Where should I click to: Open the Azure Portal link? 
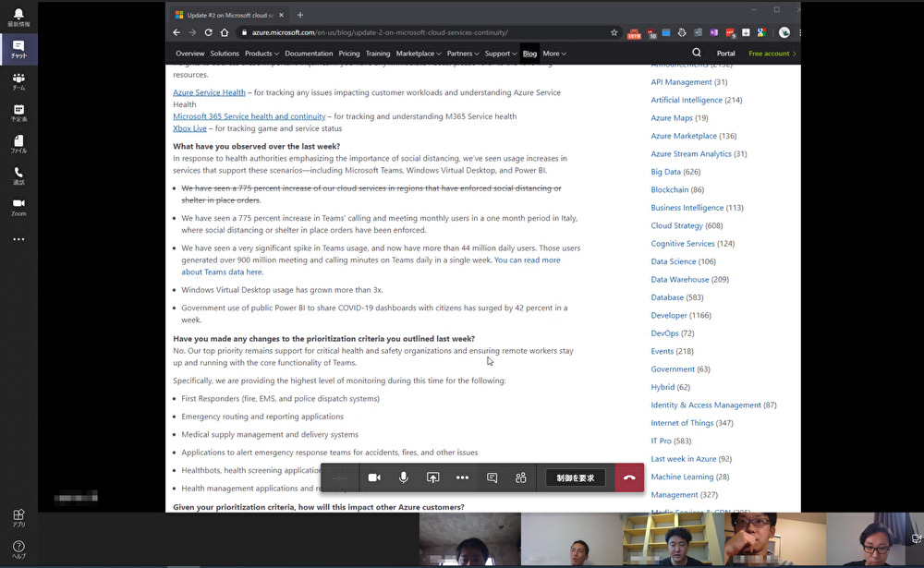click(x=726, y=54)
